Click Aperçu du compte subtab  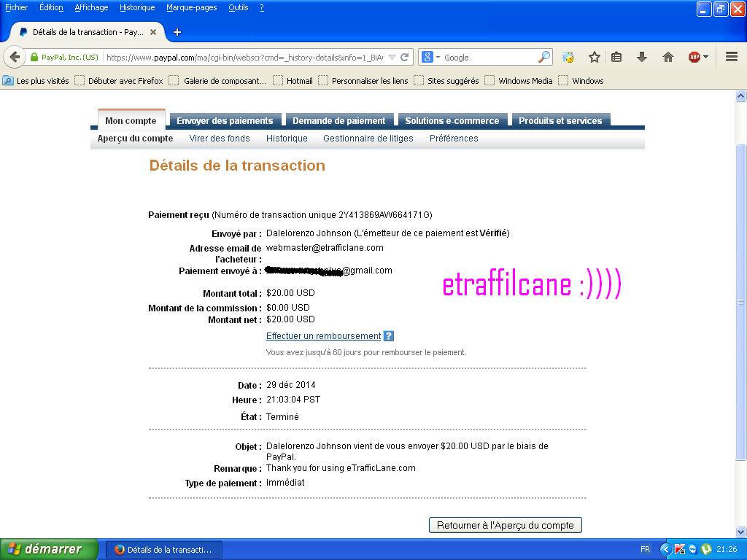click(135, 139)
